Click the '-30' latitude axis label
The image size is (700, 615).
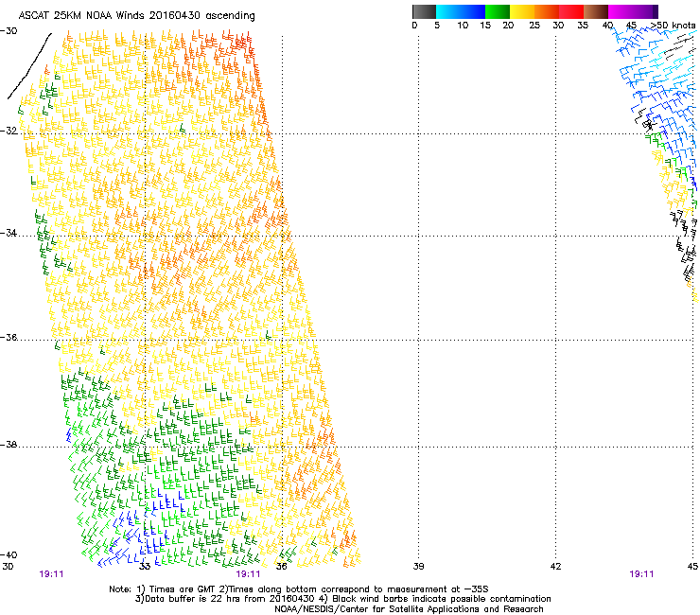coord(9,31)
